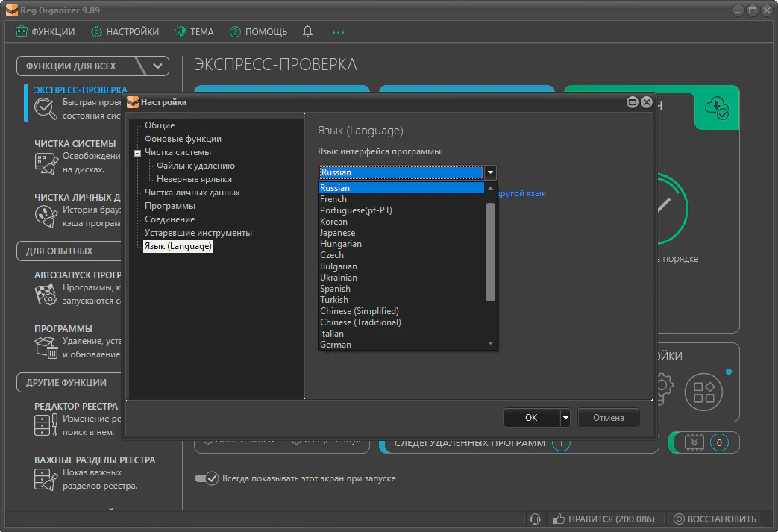The image size is (778, 532).
Task: Click the РЕДАКТОР РЕЕСТРА sidebar icon
Action: [x=46, y=425]
